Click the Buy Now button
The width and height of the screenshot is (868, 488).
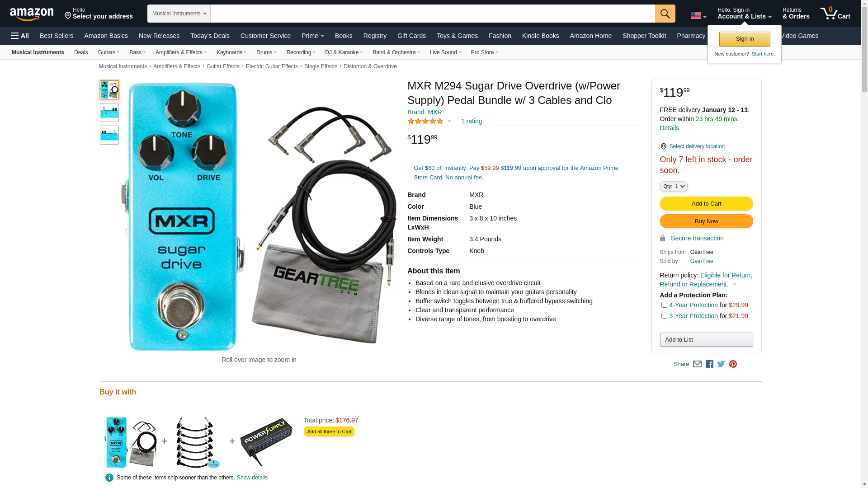pos(706,221)
